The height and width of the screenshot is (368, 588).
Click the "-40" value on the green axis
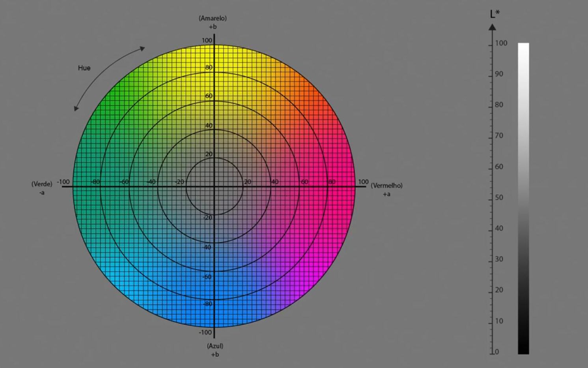tap(151, 182)
